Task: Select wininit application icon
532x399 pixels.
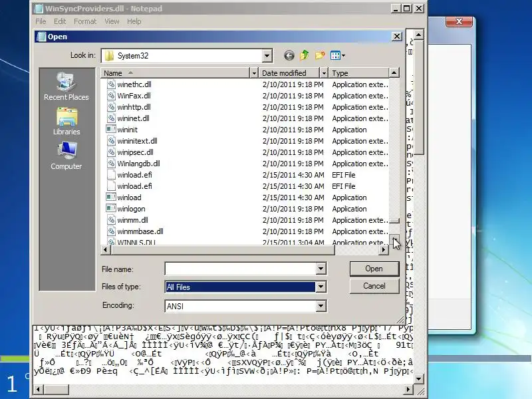Action: tap(111, 130)
